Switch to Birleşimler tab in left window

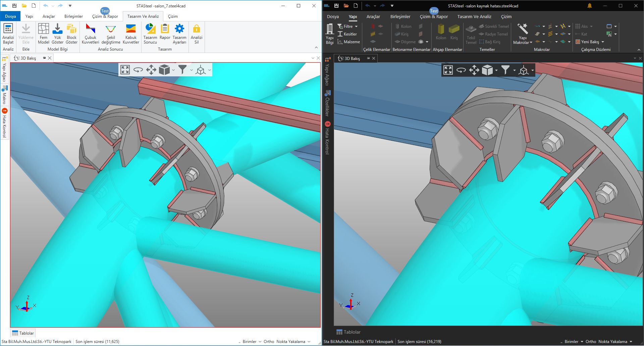(x=73, y=16)
